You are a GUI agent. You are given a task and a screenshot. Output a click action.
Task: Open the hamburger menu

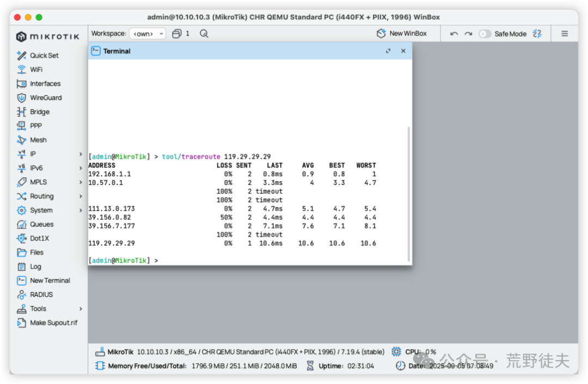pos(565,34)
